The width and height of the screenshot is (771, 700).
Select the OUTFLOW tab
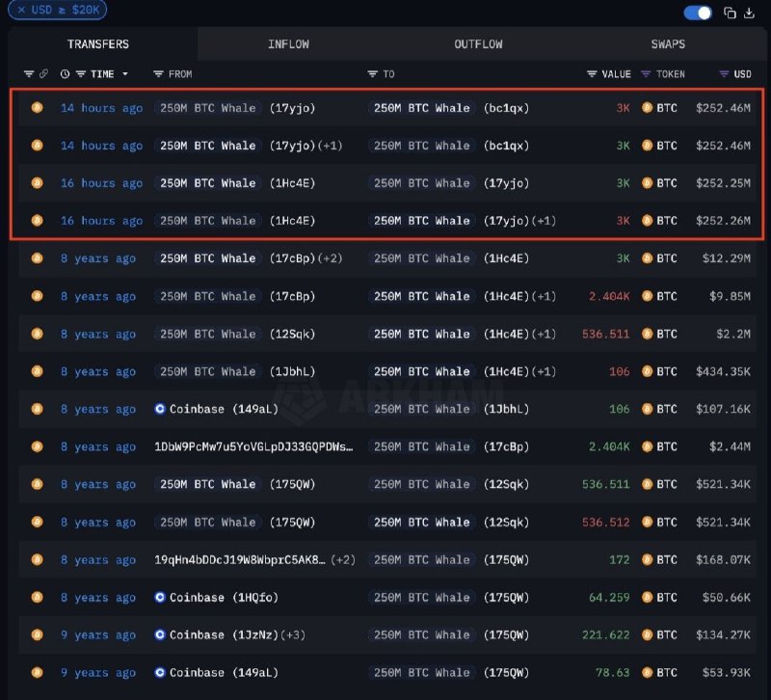pyautogui.click(x=478, y=44)
